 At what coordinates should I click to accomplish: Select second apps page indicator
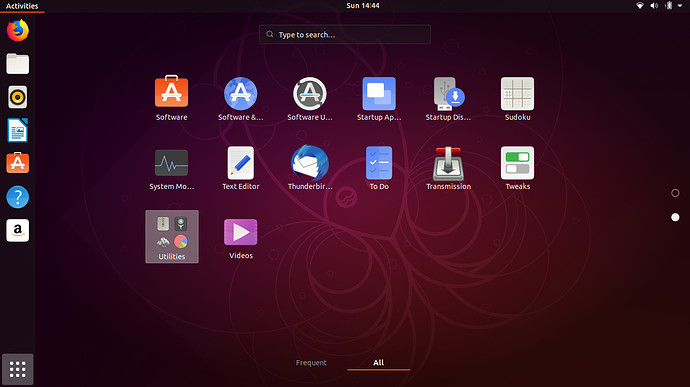(x=675, y=217)
